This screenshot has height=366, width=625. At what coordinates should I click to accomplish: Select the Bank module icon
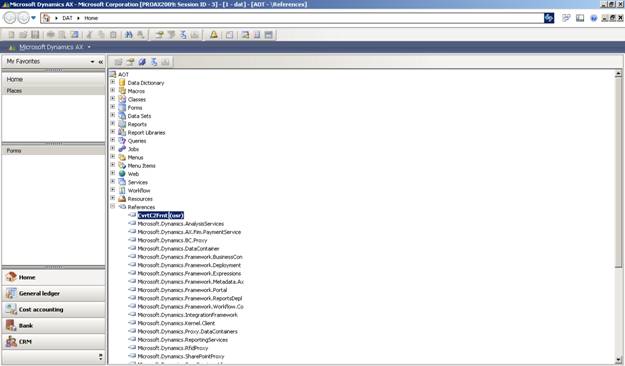point(11,325)
